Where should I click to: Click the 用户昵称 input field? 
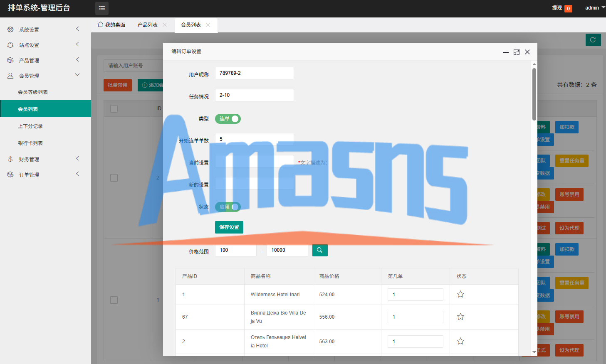(255, 73)
